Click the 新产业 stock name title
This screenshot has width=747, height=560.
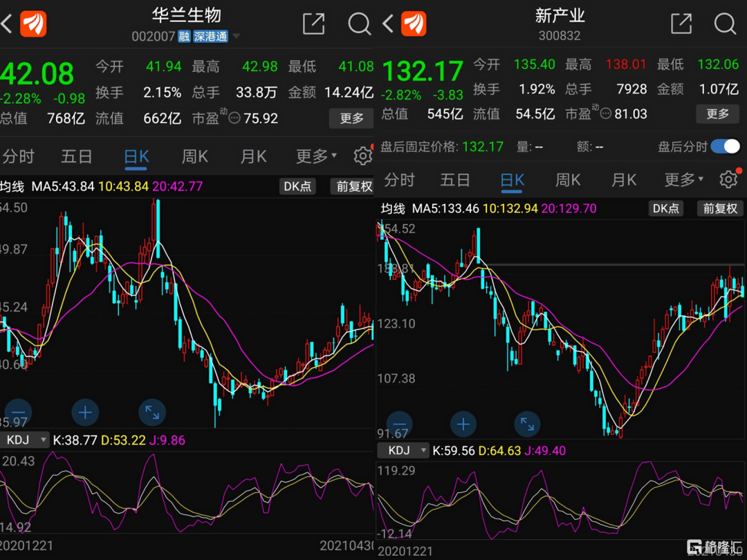560,16
